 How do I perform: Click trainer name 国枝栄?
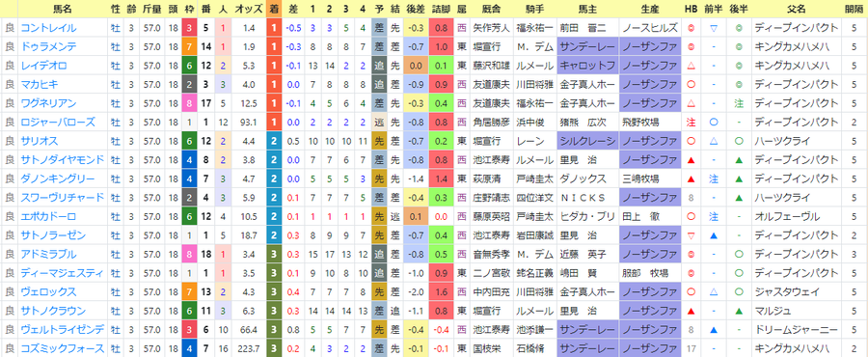pyautogui.click(x=487, y=348)
